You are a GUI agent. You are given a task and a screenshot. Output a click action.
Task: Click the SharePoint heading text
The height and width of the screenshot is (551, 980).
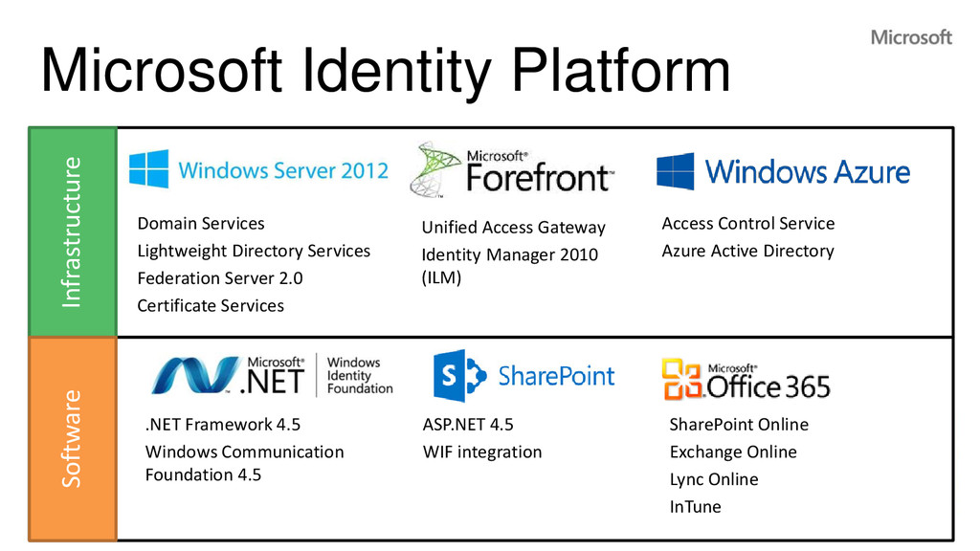pyautogui.click(x=556, y=376)
